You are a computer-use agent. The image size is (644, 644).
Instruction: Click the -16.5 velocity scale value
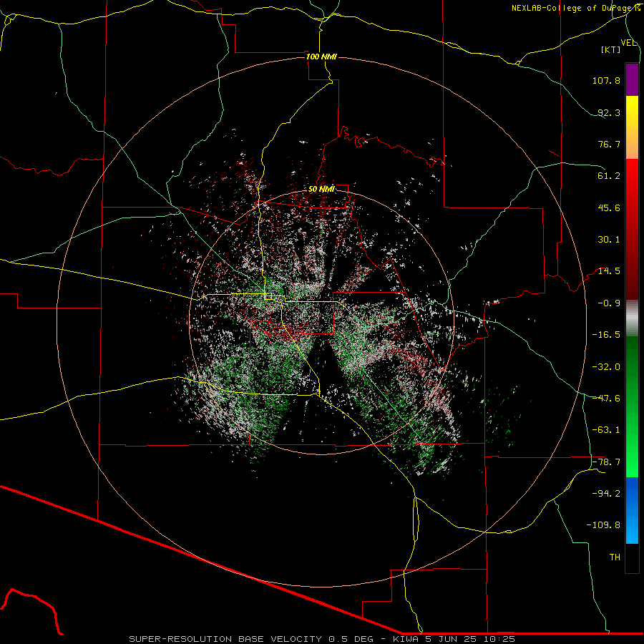pyautogui.click(x=606, y=335)
